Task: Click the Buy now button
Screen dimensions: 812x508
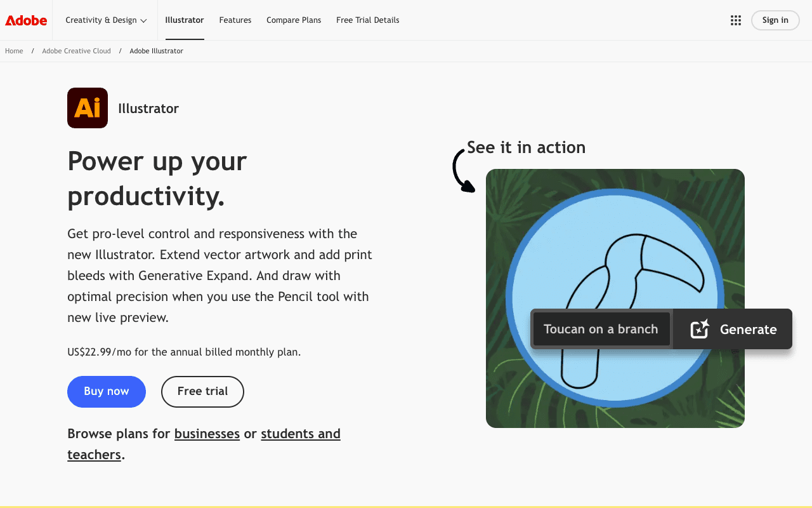Action: (107, 392)
